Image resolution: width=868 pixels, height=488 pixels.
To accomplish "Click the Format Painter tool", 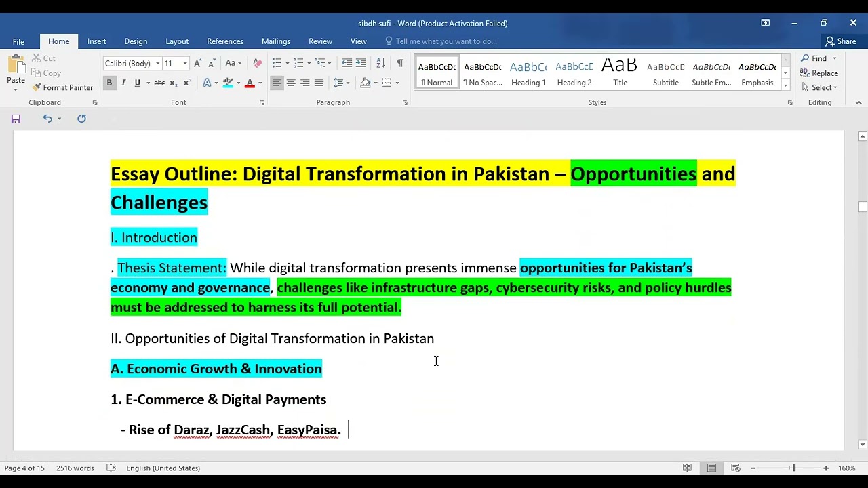I will click(x=62, y=87).
